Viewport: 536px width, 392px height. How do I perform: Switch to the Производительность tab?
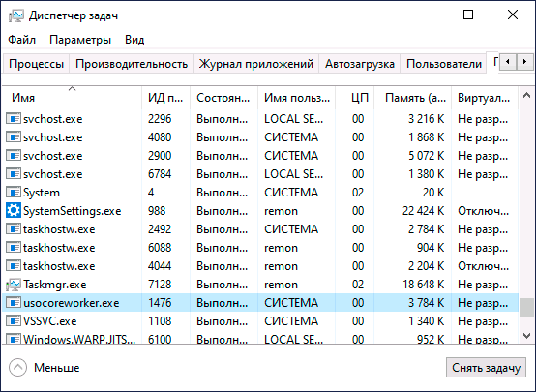tap(132, 64)
